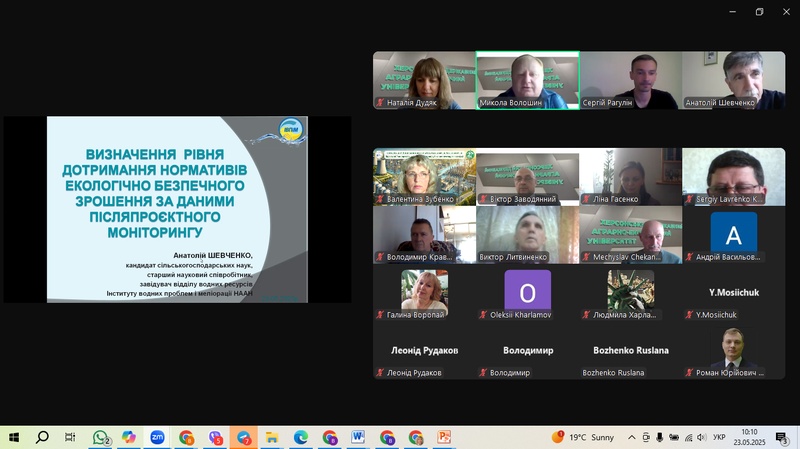Open the notification center bell icon
The height and width of the screenshot is (449, 800).
tap(785, 437)
